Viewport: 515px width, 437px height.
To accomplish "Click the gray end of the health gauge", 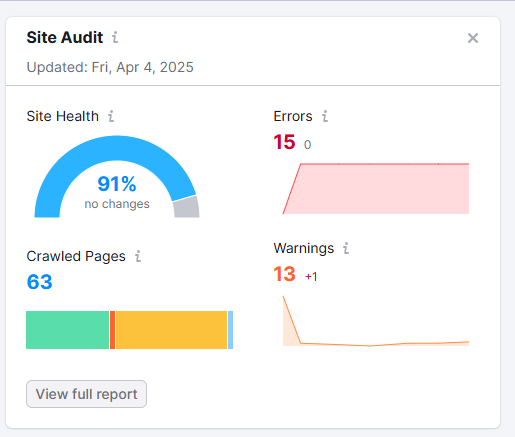I will click(187, 208).
